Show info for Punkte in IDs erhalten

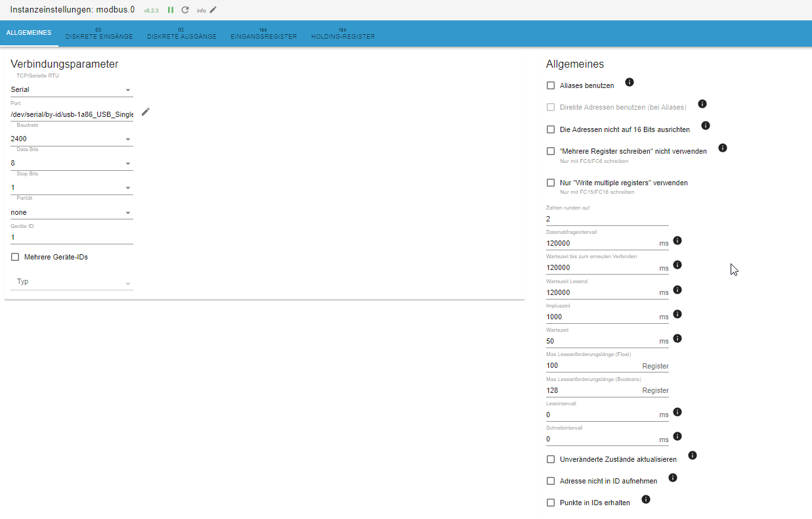pos(645,499)
